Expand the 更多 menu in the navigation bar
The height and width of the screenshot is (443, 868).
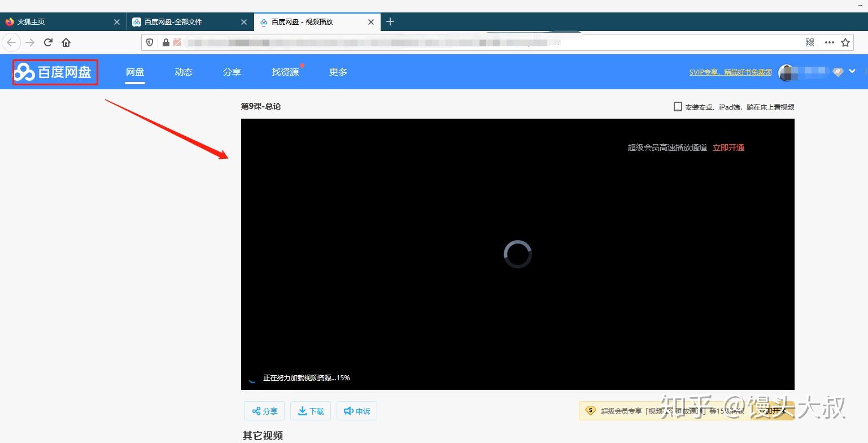(x=338, y=72)
